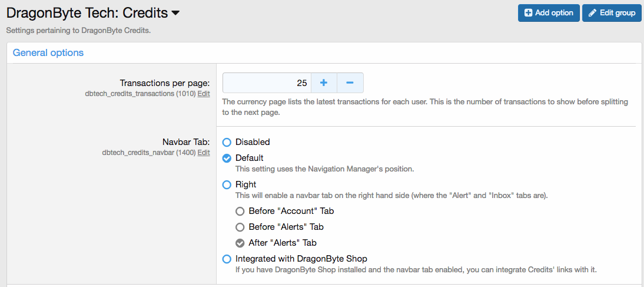Click the Navbar Tab setting label
Viewport: 644px width, 287px height.
coord(186,142)
